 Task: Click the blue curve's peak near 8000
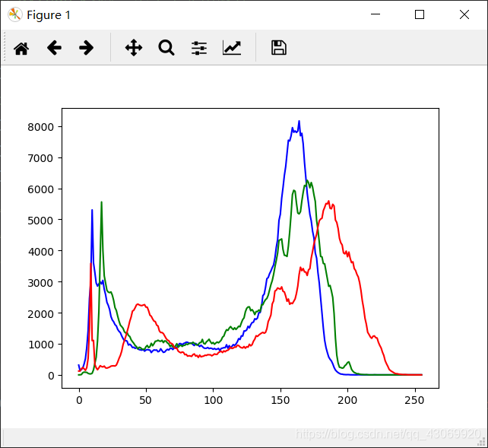tap(299, 121)
